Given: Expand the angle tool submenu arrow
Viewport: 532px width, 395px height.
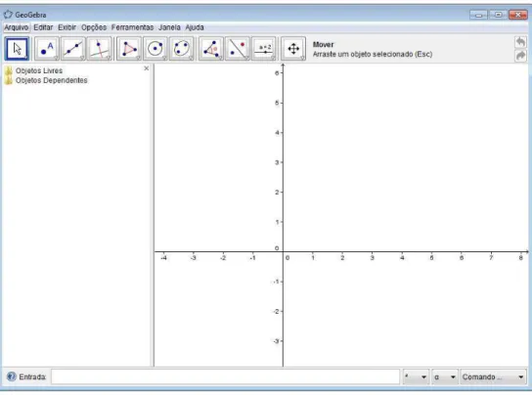Looking at the screenshot, I should 220,58.
